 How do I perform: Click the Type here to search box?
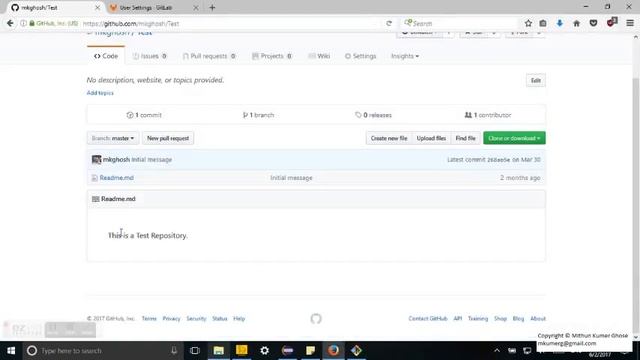[102, 351]
